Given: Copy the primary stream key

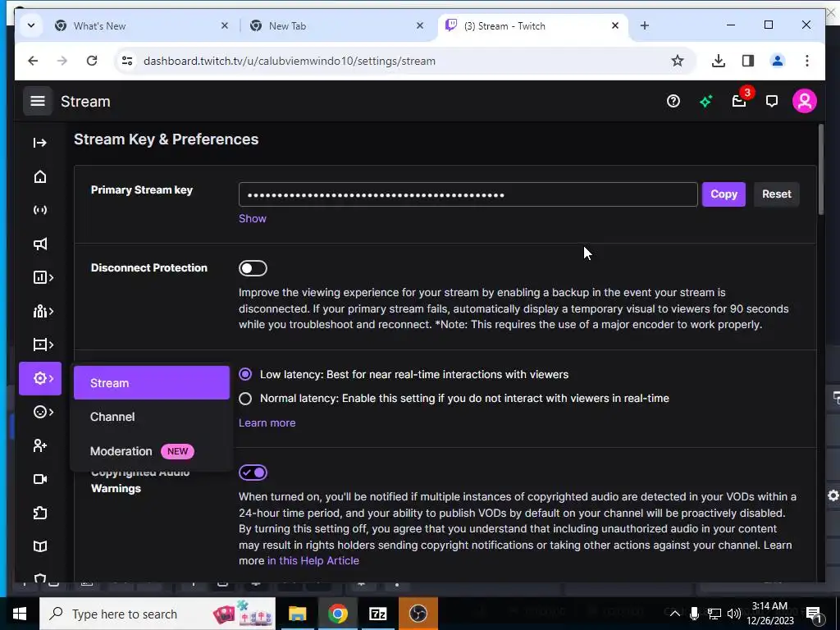Looking at the screenshot, I should pyautogui.click(x=724, y=194).
